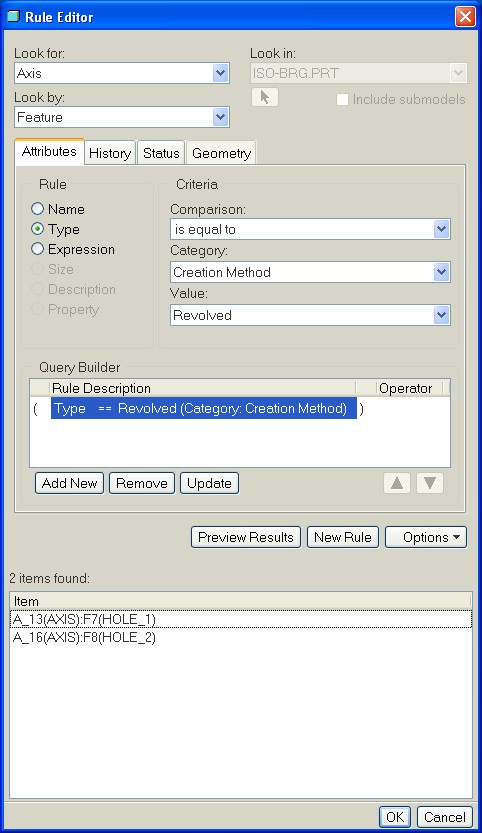This screenshot has height=833, width=482.
Task: Select the Type rule radio button
Action: [37, 229]
